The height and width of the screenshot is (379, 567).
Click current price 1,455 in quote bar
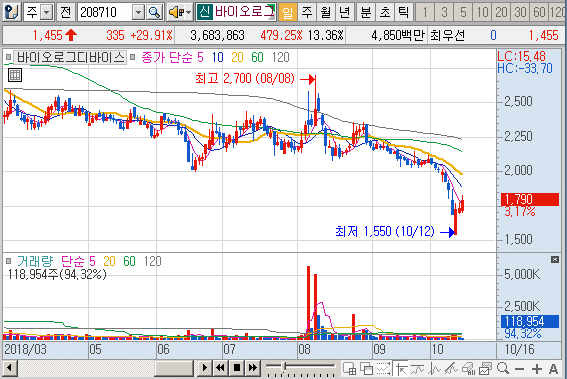click(47, 35)
